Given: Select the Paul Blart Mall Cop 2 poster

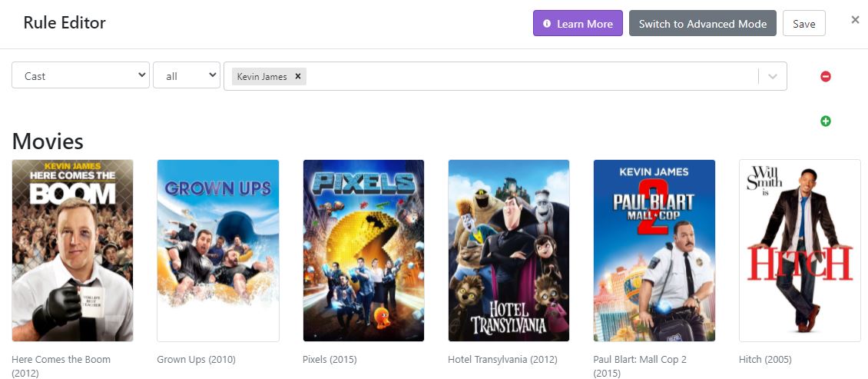Looking at the screenshot, I should point(654,250).
